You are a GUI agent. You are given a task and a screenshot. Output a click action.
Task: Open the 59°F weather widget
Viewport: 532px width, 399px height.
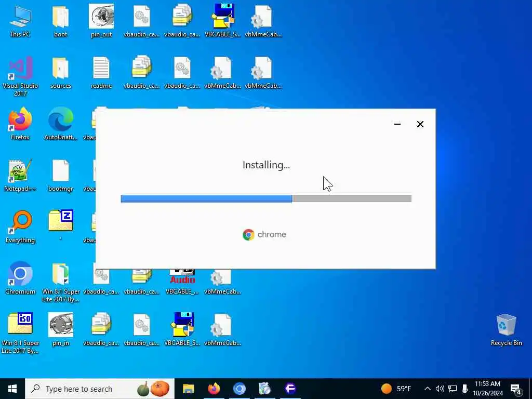click(396, 389)
